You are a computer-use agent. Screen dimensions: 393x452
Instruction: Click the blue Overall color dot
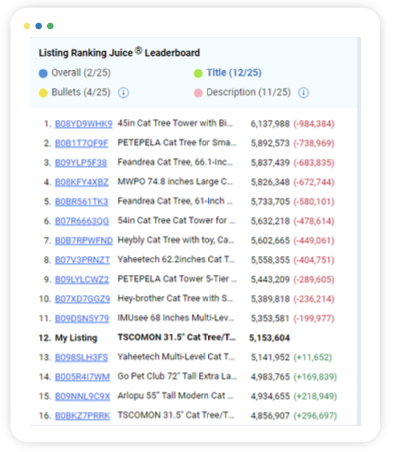[x=43, y=73]
